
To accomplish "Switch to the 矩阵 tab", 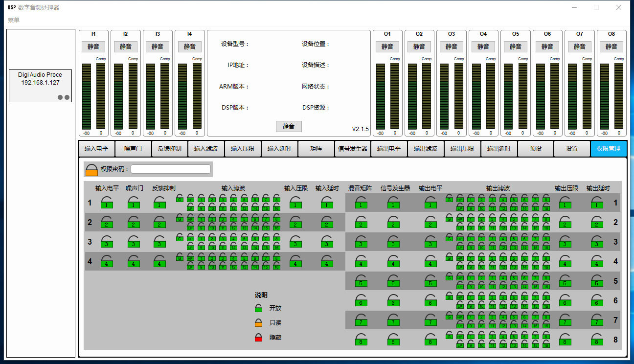I will [x=316, y=149].
